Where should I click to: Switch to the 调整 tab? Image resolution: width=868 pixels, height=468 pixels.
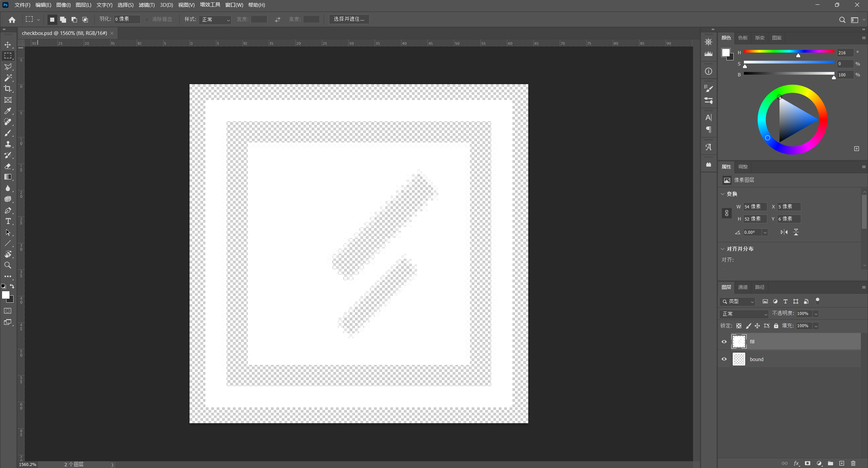(743, 167)
